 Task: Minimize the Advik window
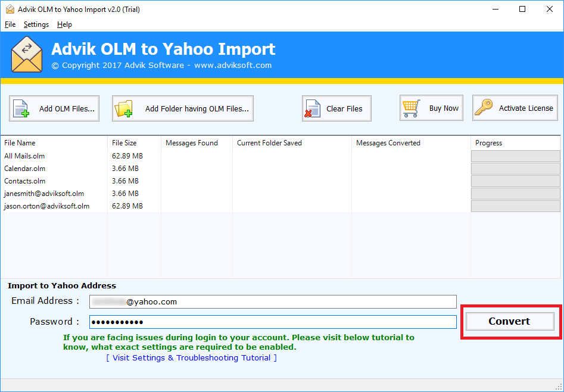click(x=496, y=10)
